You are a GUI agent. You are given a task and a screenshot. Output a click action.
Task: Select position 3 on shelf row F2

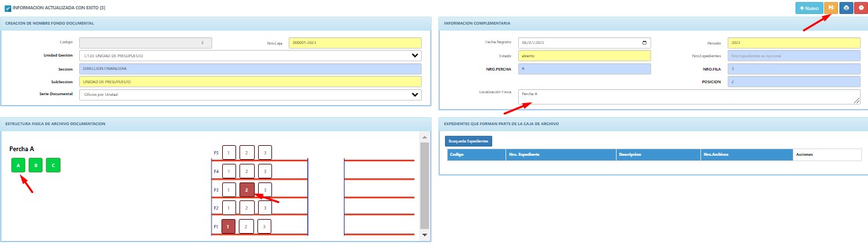pos(265,208)
